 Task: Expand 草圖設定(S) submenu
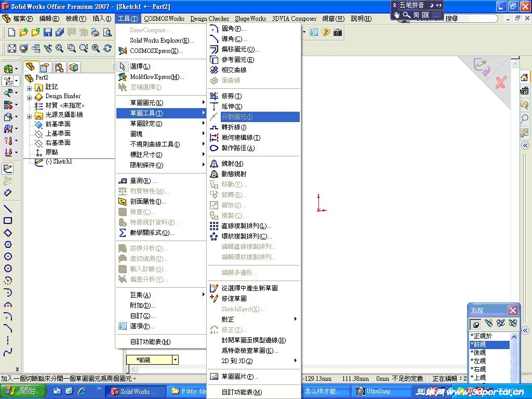tap(161, 124)
